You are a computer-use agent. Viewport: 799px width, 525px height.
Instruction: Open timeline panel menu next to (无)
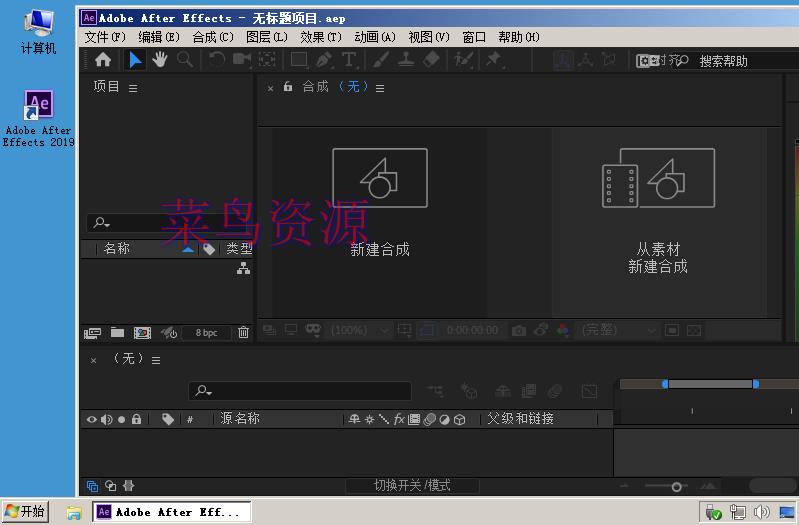(156, 360)
